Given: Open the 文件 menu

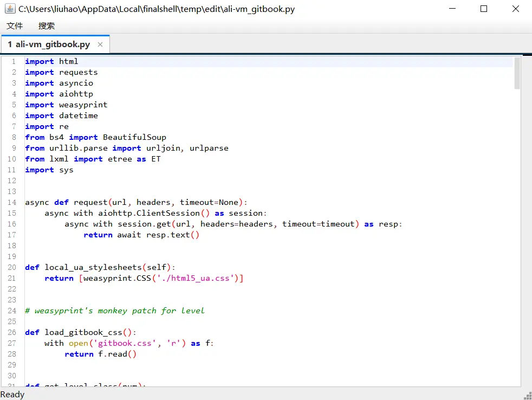Looking at the screenshot, I should pos(15,26).
